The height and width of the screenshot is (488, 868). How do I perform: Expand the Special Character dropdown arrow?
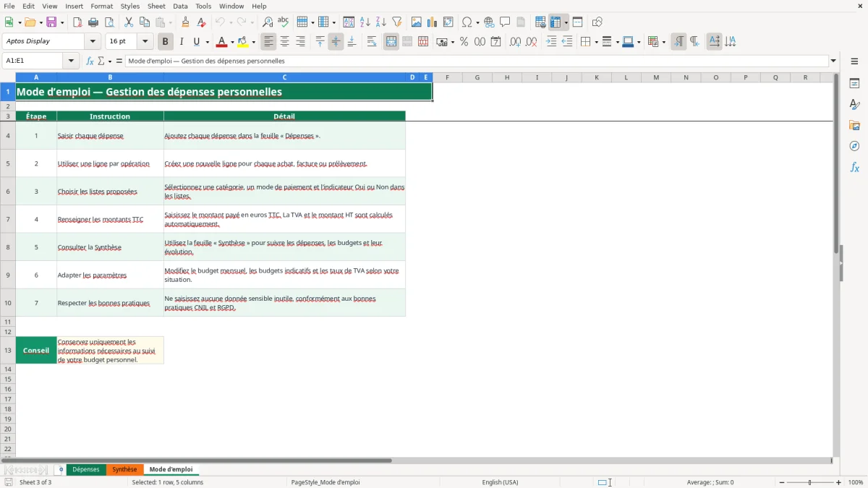pos(477,22)
